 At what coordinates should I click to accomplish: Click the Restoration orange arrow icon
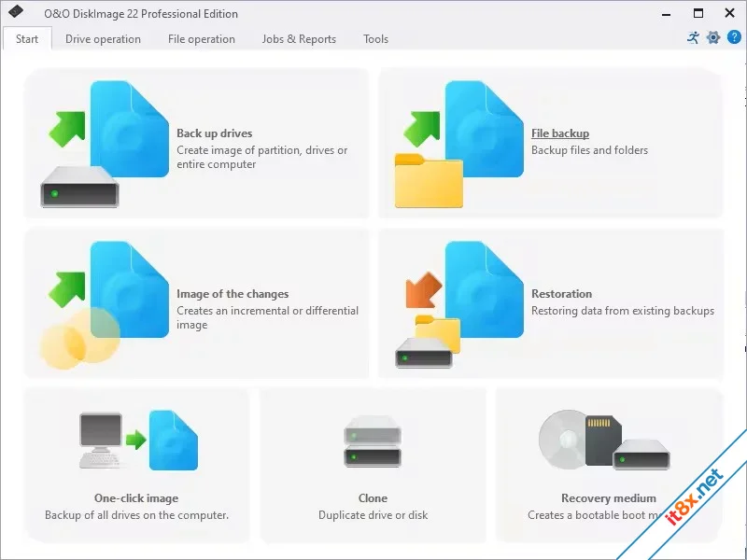pyautogui.click(x=424, y=290)
